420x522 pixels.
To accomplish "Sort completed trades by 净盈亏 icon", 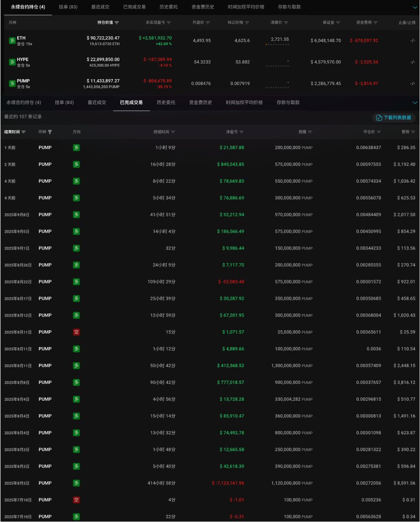I will (242, 132).
